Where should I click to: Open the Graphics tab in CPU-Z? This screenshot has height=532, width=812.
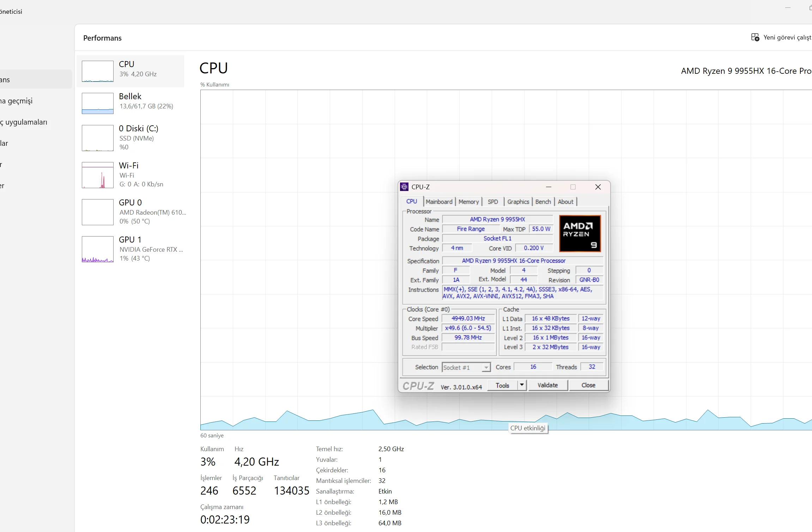518,202
